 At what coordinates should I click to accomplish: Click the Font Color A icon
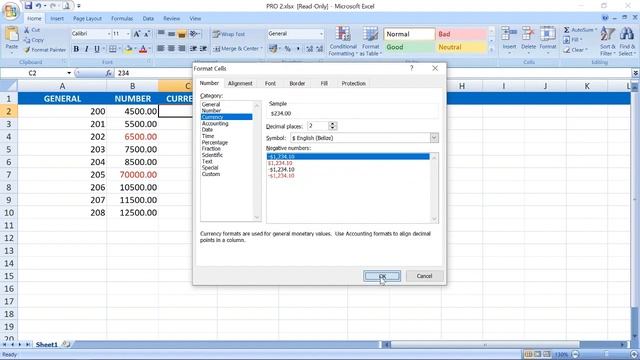click(x=143, y=49)
